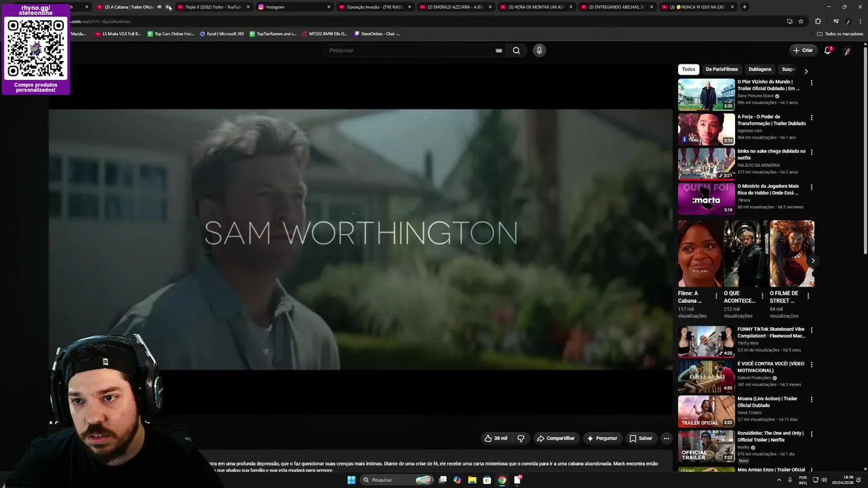
Task: Click the Compartilhar share button
Action: (x=556, y=439)
